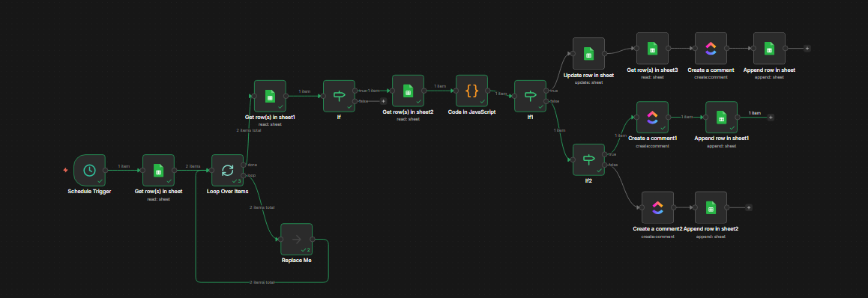The height and width of the screenshot is (298, 868).
Task: Click the Schedule Trigger label text
Action: [x=89, y=192]
